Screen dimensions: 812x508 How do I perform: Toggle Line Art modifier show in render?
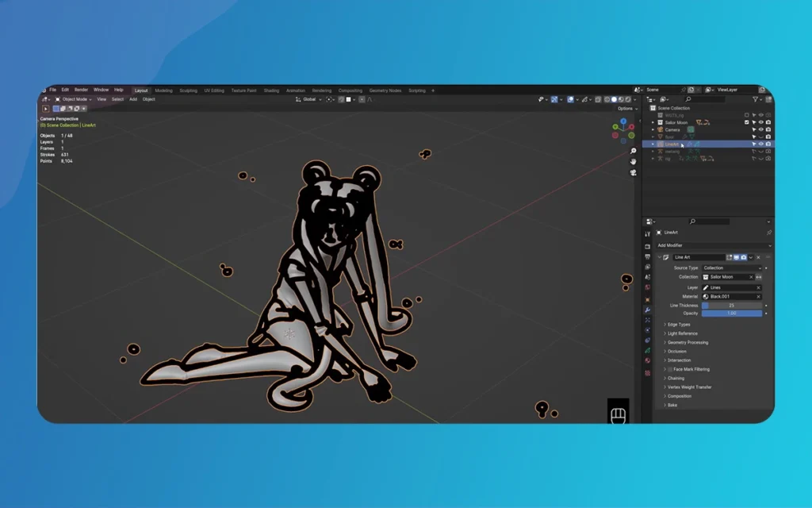[x=744, y=257]
